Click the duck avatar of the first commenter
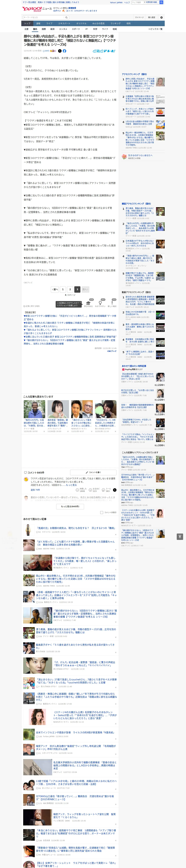The width and height of the screenshot is (186, 868). click(26, 479)
